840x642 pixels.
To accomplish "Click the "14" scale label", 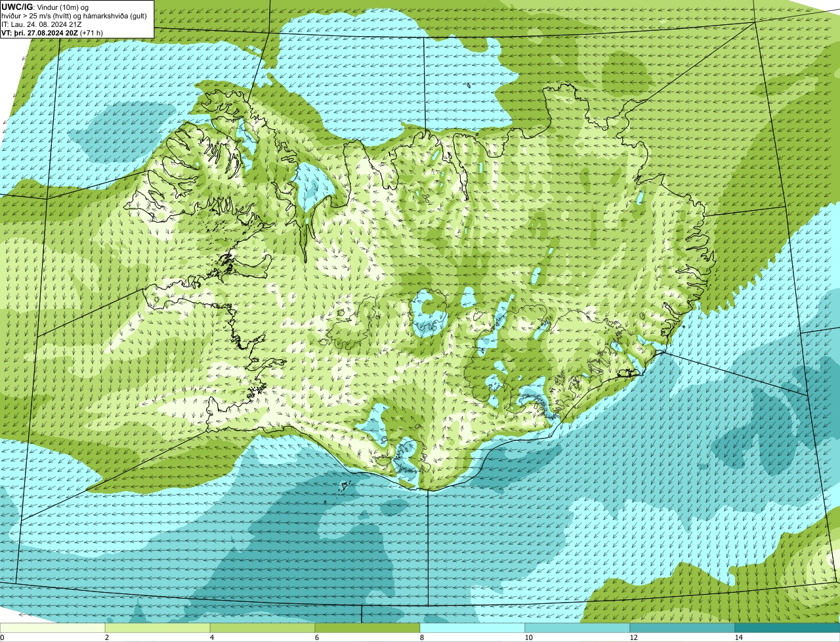I will [738, 637].
